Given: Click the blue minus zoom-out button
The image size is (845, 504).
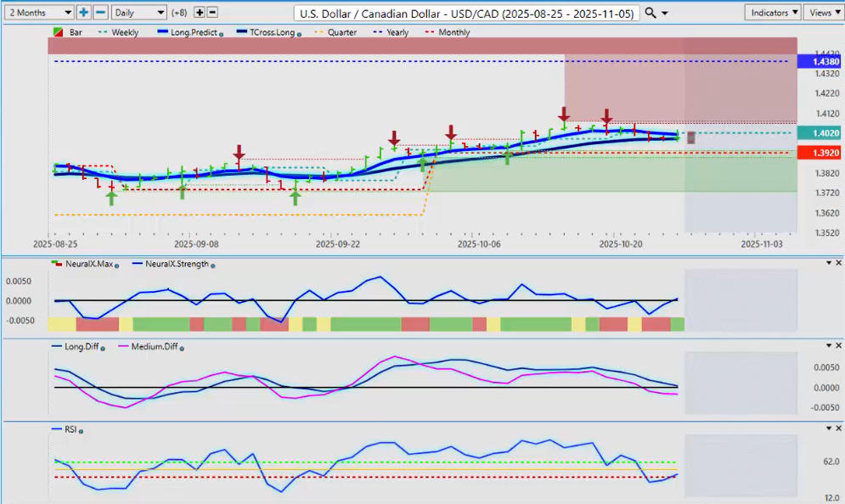Looking at the screenshot, I should point(100,13).
